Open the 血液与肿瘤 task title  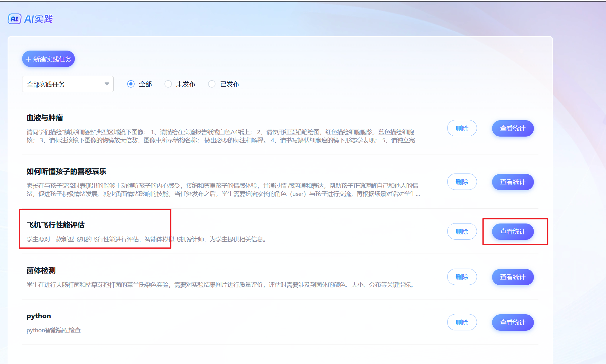(x=45, y=118)
